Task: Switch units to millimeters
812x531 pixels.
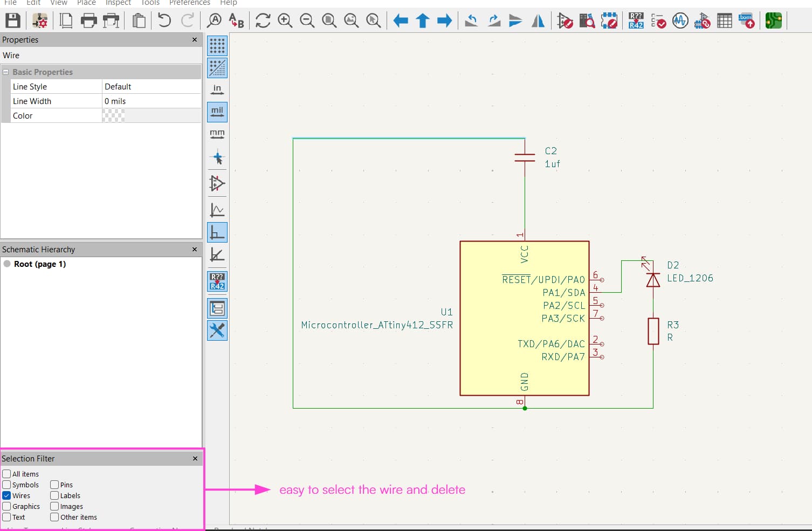Action: [x=217, y=134]
